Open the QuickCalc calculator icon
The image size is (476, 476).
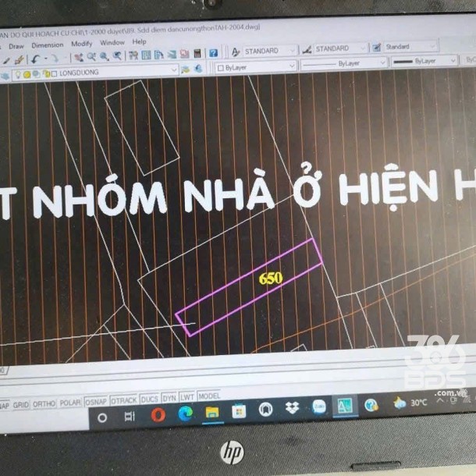197,54
